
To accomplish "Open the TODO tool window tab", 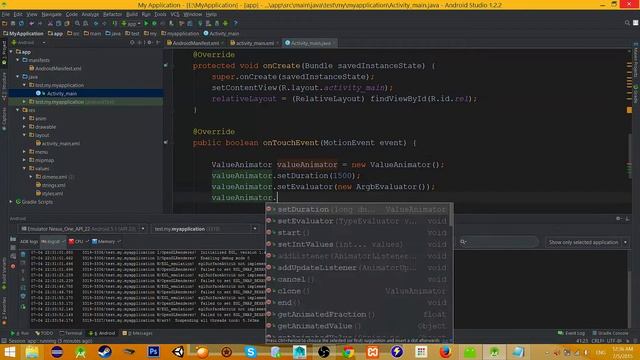I will [43, 333].
